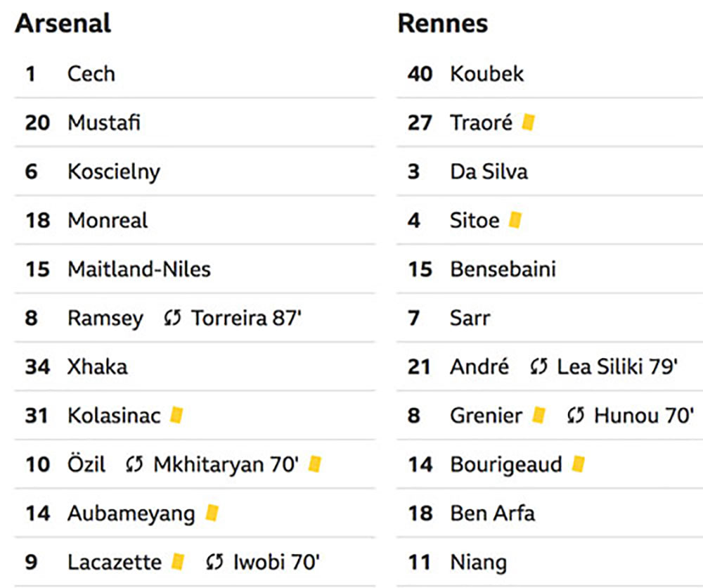703x588 pixels.
Task: Select the Maitland-Niles row
Action: pos(195,269)
